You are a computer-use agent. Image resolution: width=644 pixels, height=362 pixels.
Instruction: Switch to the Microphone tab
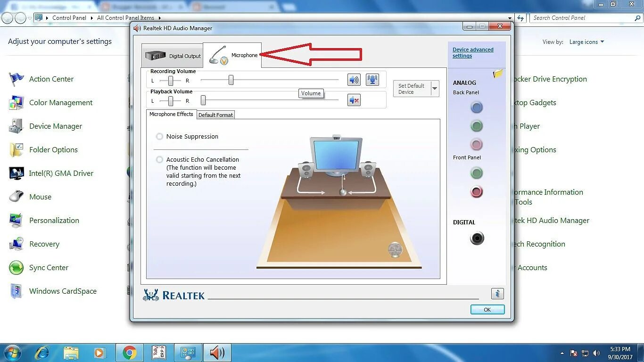click(232, 55)
